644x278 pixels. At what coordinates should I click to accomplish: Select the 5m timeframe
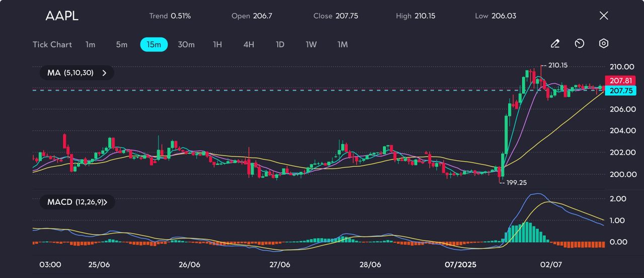click(122, 44)
